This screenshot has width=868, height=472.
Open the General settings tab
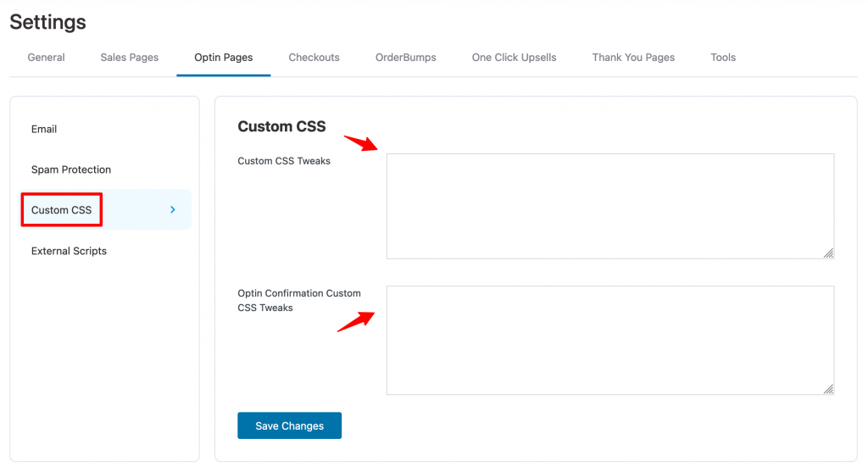(x=46, y=58)
